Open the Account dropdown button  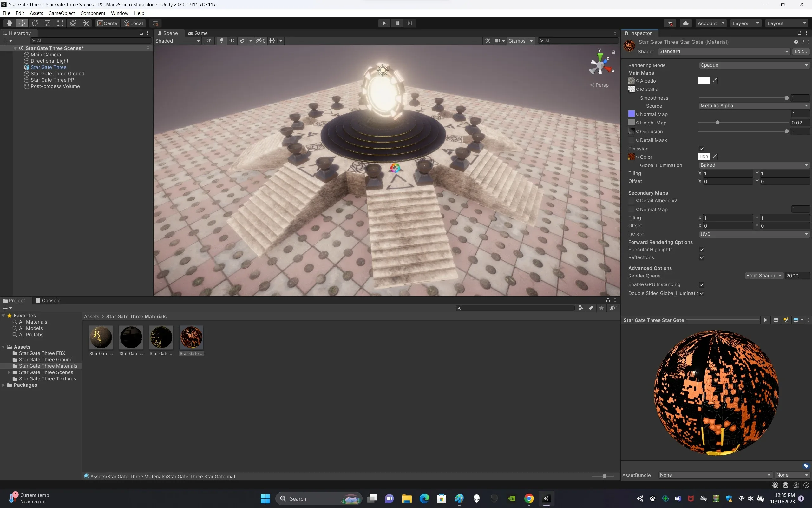pos(711,23)
